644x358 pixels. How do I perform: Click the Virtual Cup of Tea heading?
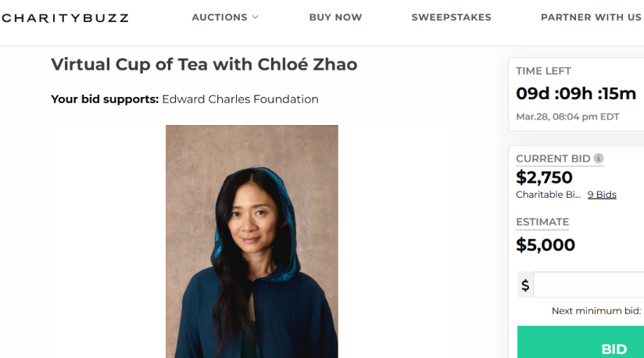204,64
